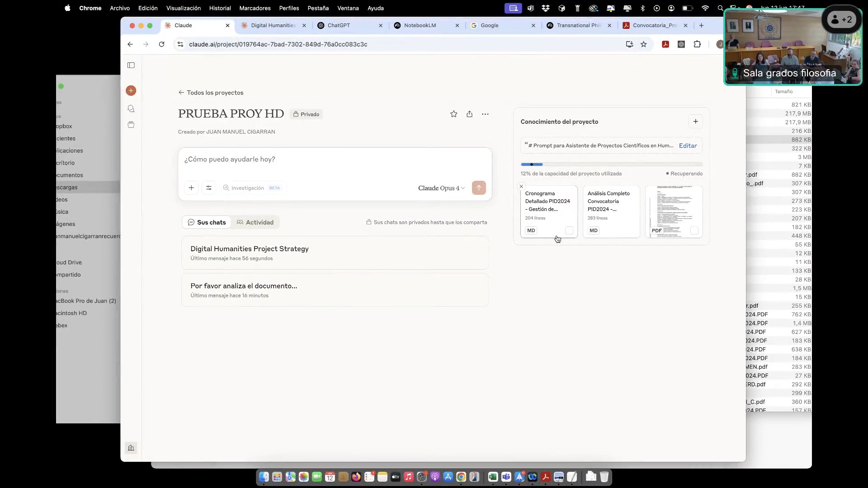Switch to Convocatoria_Pro PDF tab

(x=655, y=26)
